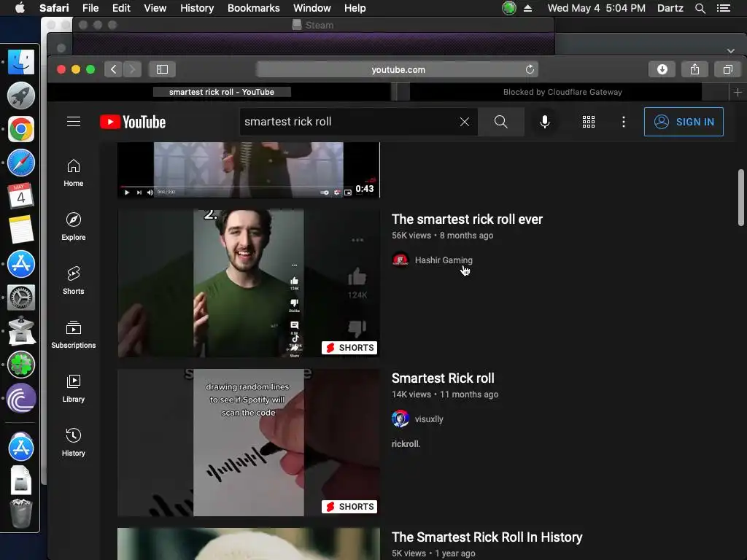
Task: Open the Edit menu
Action: coord(121,8)
